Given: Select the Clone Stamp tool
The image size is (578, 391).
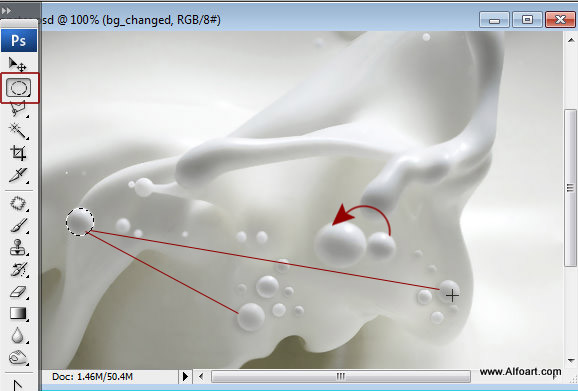Looking at the screenshot, I should 18,247.
